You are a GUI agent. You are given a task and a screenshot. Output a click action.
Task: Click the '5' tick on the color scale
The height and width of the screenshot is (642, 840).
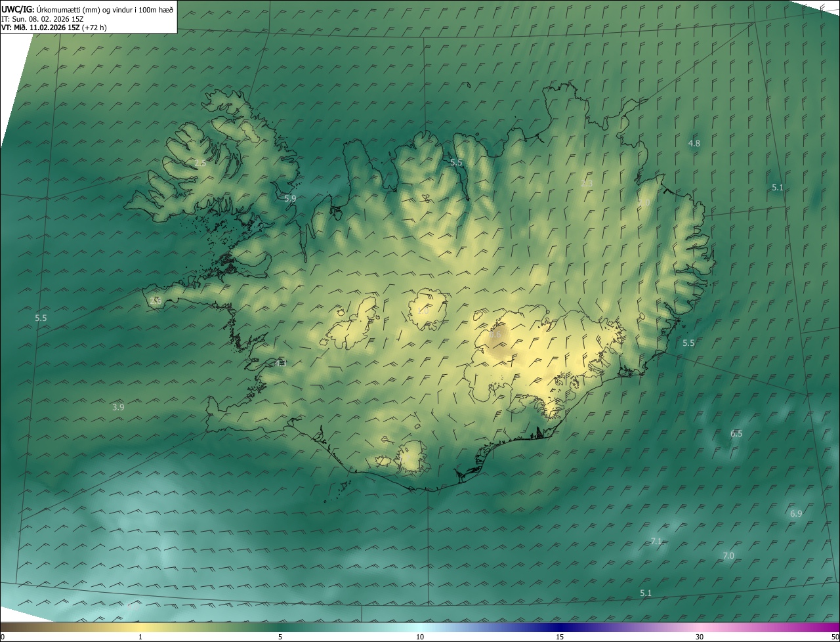(280, 637)
